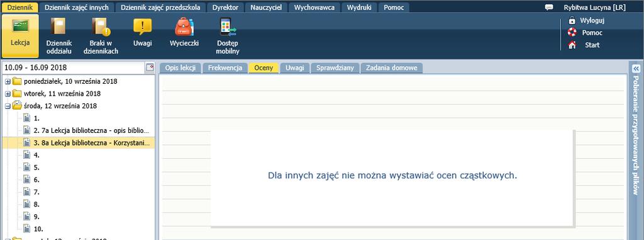Viewport: 644px width, 240px height.
Task: Switch to lesson Uwagi tab
Action: click(295, 68)
